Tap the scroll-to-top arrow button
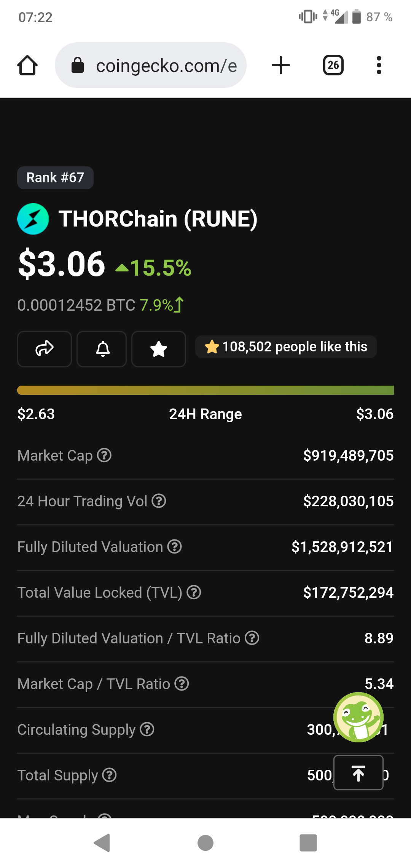This screenshot has width=411, height=868. point(358,773)
